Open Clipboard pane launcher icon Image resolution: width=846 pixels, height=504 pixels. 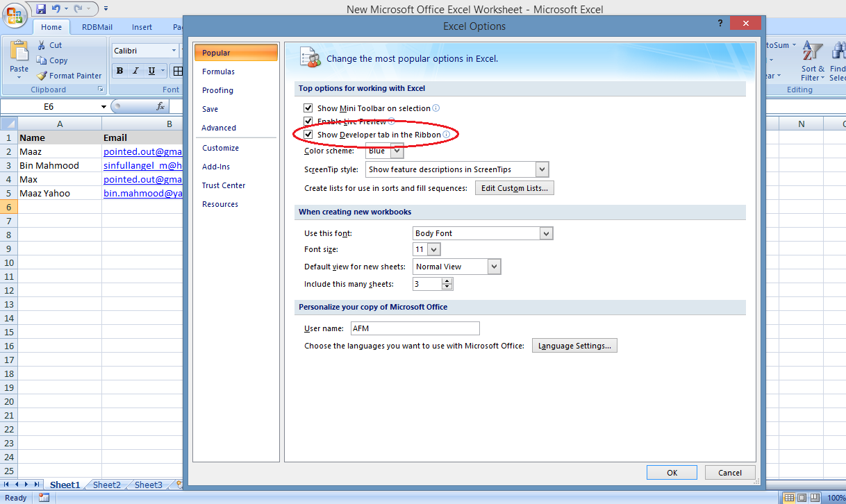pyautogui.click(x=101, y=90)
